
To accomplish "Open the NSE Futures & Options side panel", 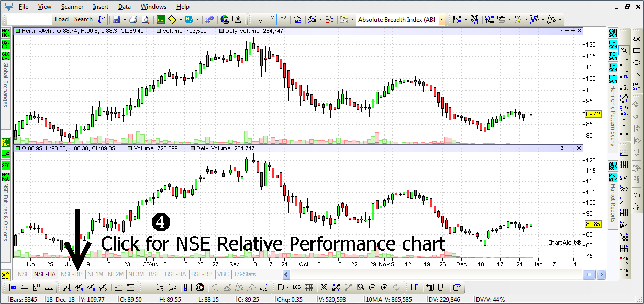I will tap(6, 212).
